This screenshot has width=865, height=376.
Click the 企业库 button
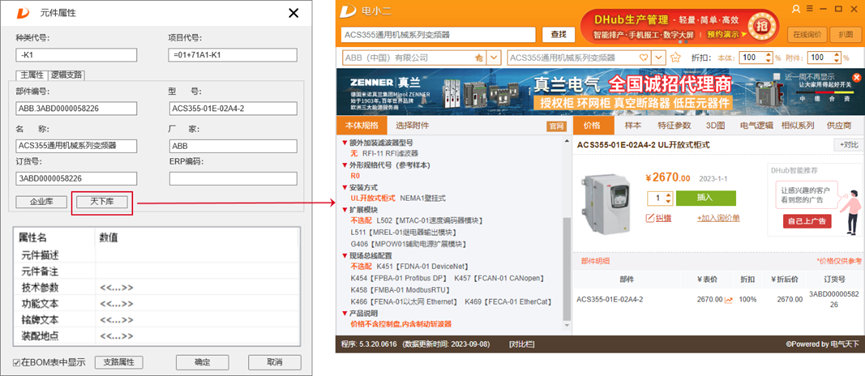41,202
